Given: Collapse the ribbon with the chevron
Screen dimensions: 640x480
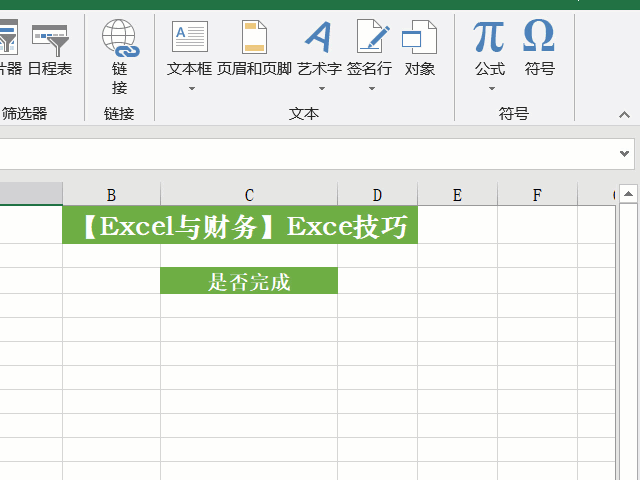Looking at the screenshot, I should click(x=624, y=115).
